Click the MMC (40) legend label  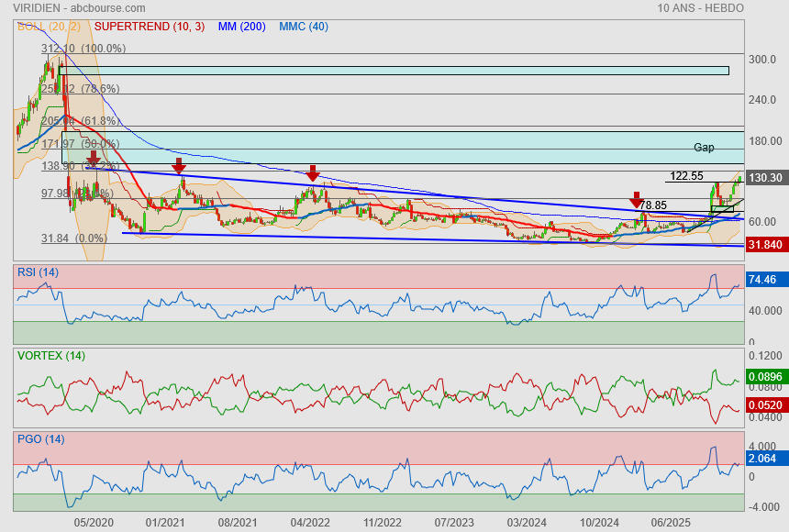pos(304,27)
